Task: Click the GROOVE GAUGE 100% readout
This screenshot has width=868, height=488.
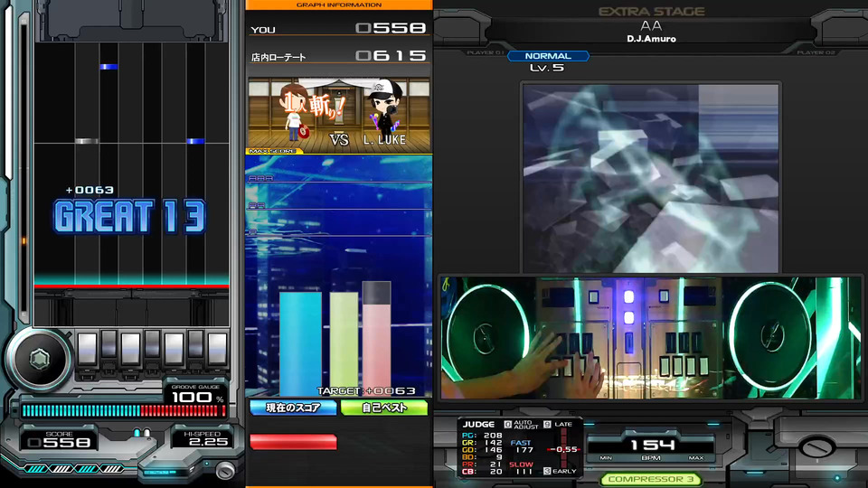Action: (x=196, y=394)
